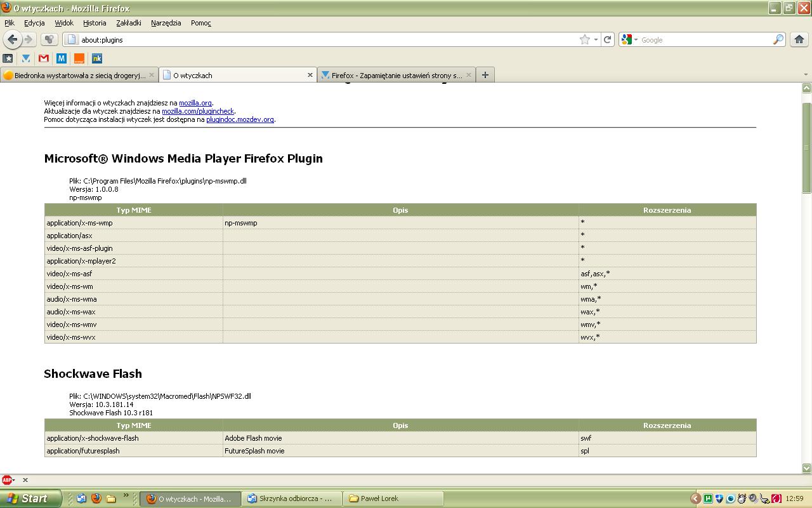Open the Windows Start menu

tap(31, 498)
